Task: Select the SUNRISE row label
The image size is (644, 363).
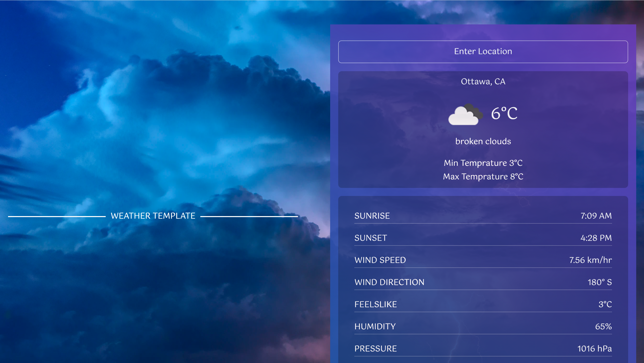Action: click(372, 216)
